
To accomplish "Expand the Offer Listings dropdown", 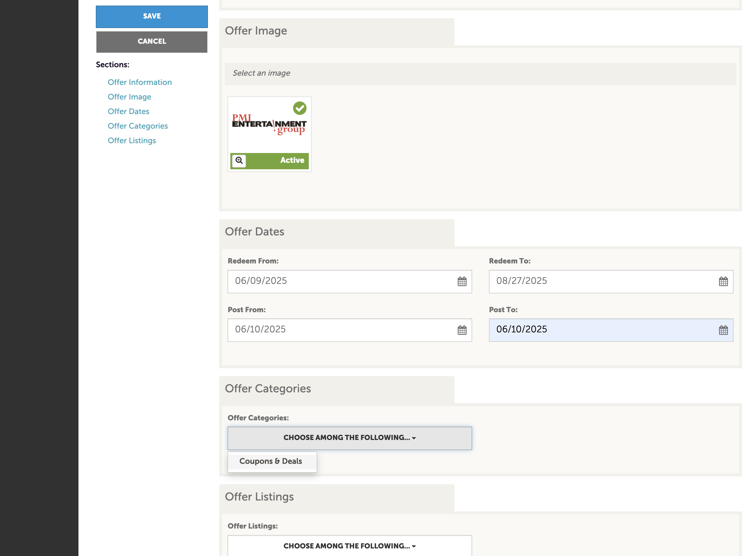I will 350,546.
